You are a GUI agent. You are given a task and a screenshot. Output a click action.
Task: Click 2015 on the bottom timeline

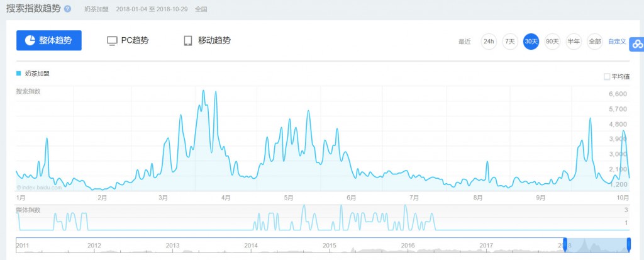pos(329,245)
